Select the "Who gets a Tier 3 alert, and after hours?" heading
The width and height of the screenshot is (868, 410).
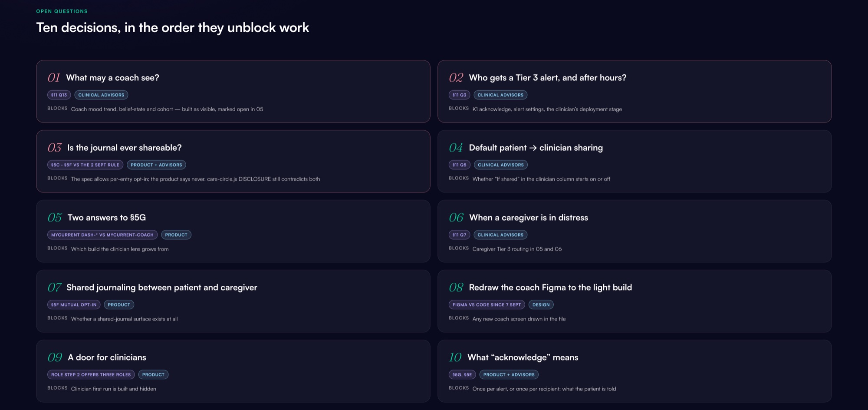pyautogui.click(x=548, y=78)
